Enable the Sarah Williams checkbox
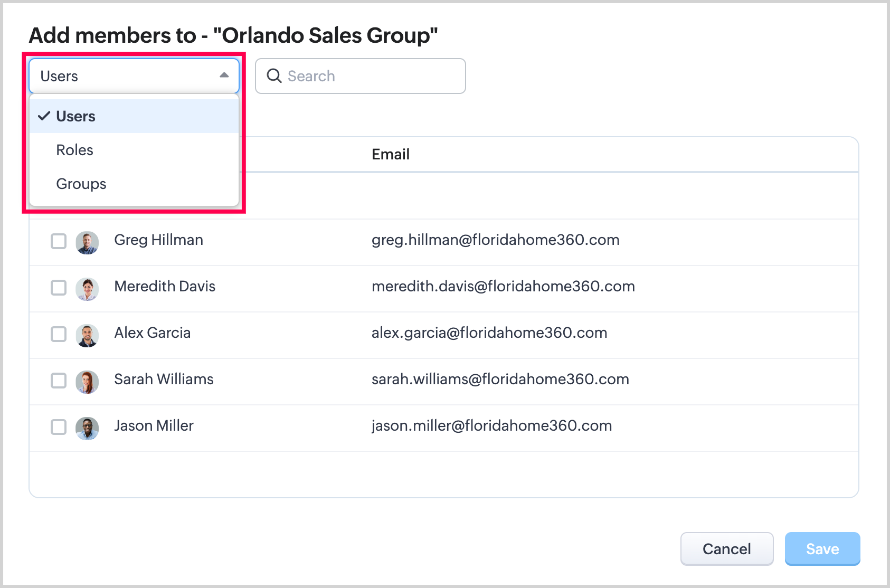Screen dimensions: 890x588 point(59,381)
